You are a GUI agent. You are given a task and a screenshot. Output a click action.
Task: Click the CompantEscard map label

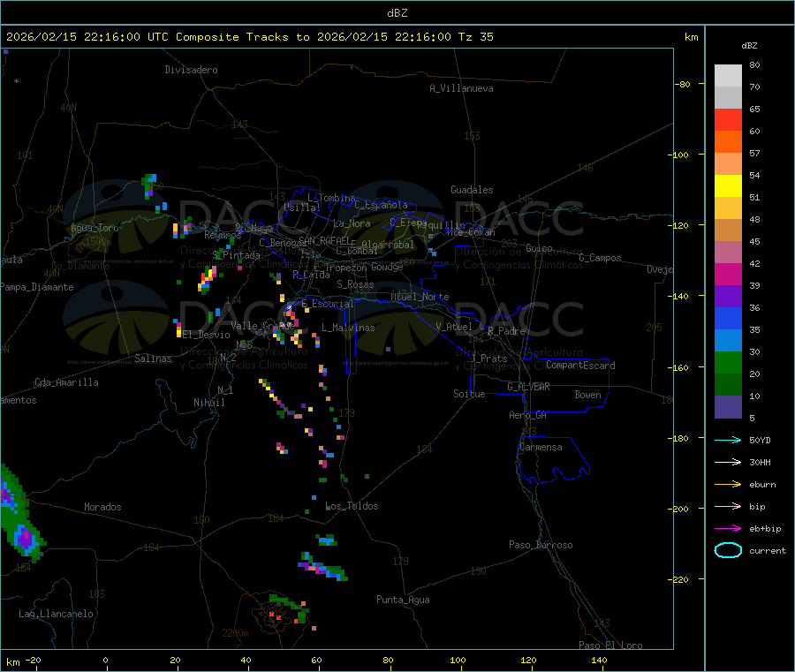[580, 365]
